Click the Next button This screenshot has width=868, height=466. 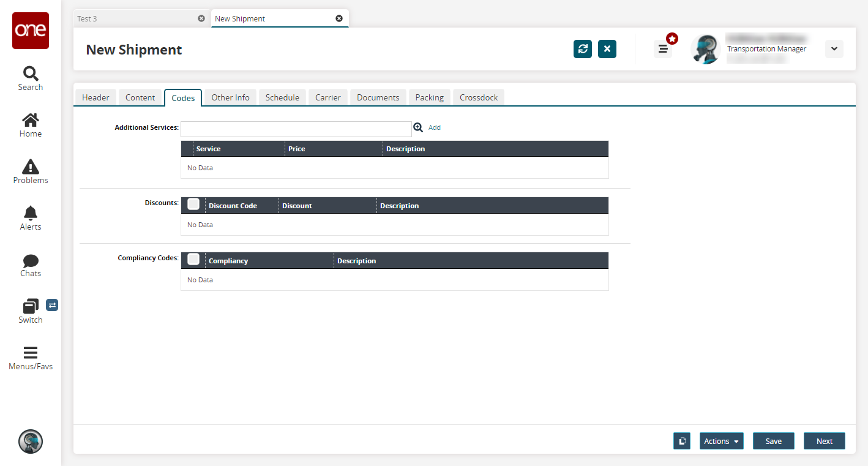pos(825,441)
